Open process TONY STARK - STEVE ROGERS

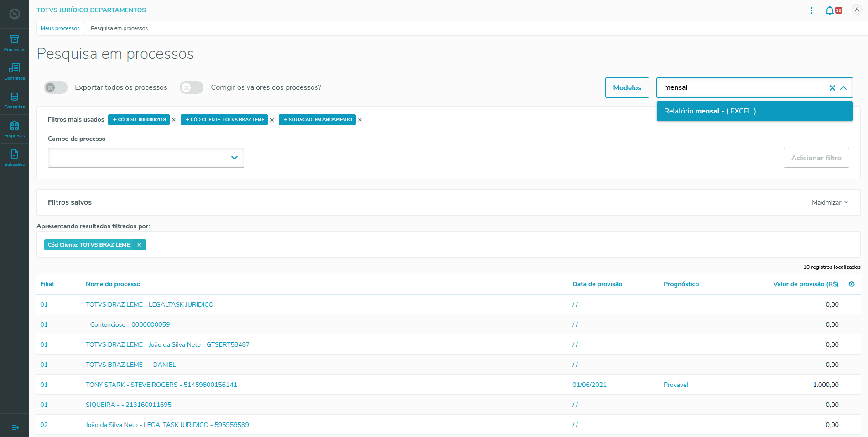[161, 385]
